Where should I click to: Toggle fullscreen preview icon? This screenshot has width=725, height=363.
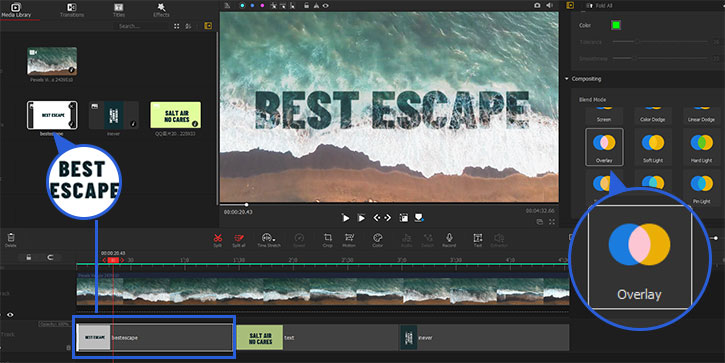552,222
